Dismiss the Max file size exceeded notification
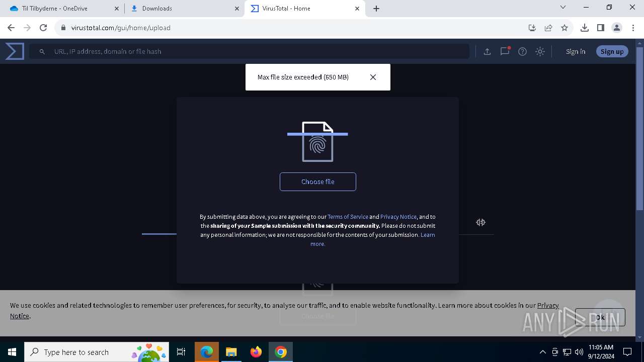Viewport: 644px width, 362px height. [373, 77]
